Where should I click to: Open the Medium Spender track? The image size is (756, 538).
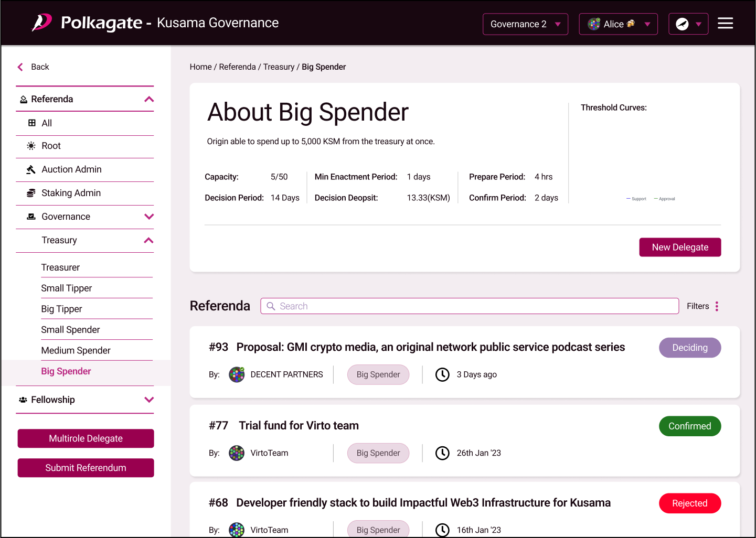click(76, 350)
